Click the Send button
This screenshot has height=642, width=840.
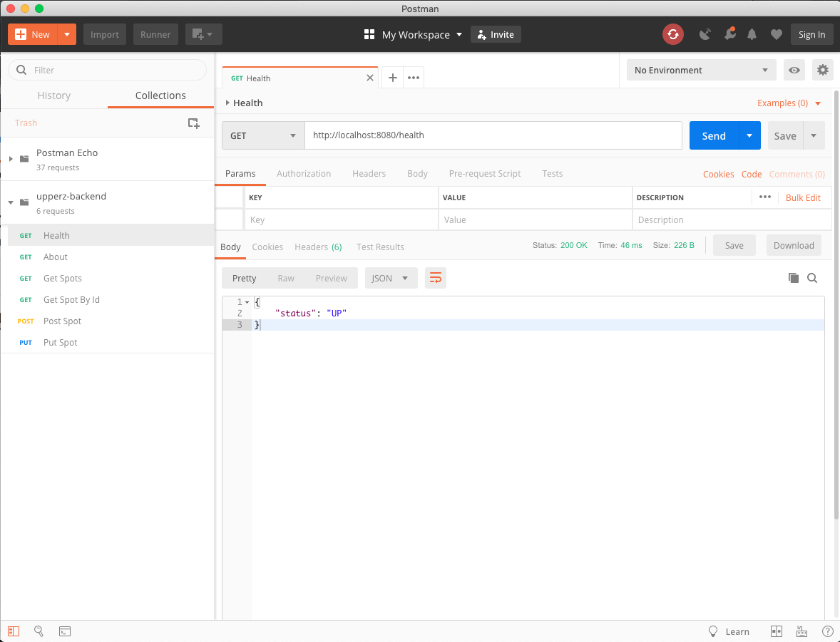click(714, 135)
